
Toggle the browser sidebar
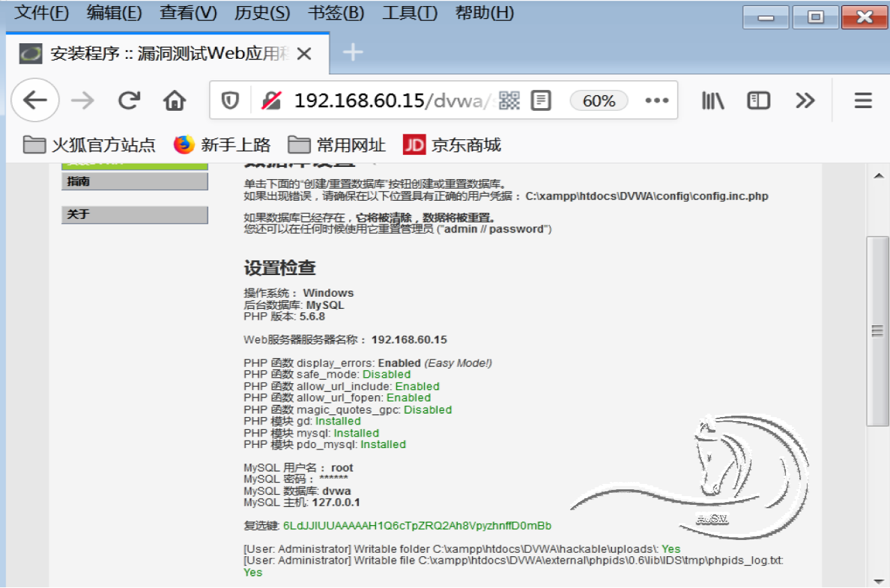[x=758, y=99]
